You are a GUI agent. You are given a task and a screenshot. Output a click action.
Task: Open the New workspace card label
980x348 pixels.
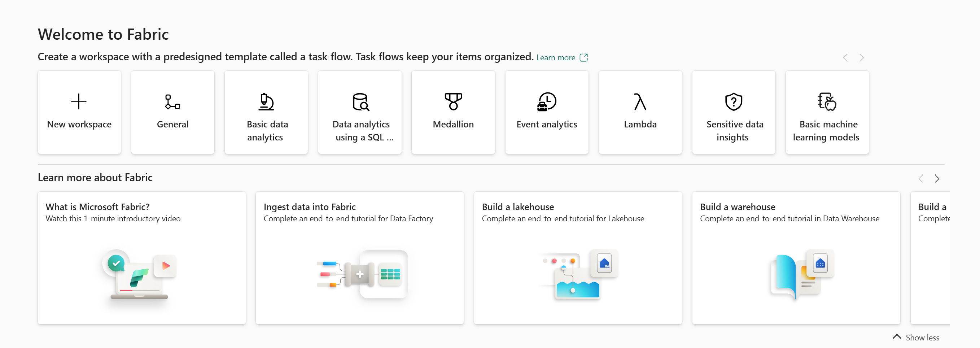click(79, 124)
